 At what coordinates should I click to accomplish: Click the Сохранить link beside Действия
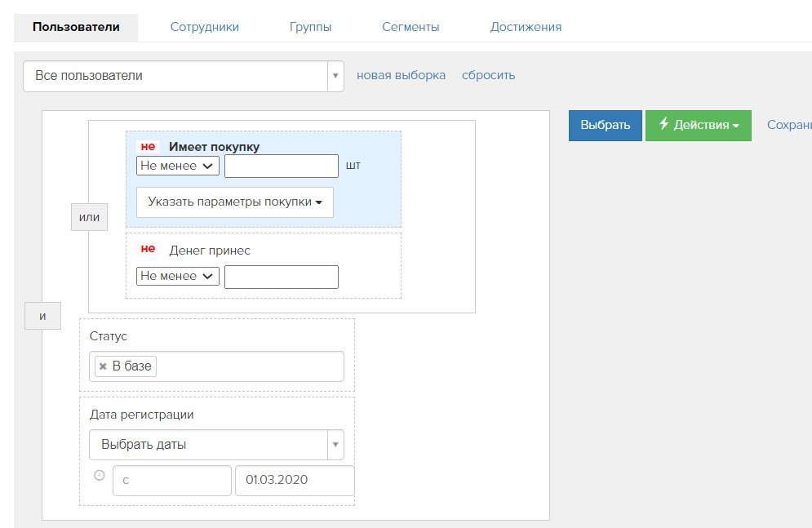point(789,125)
